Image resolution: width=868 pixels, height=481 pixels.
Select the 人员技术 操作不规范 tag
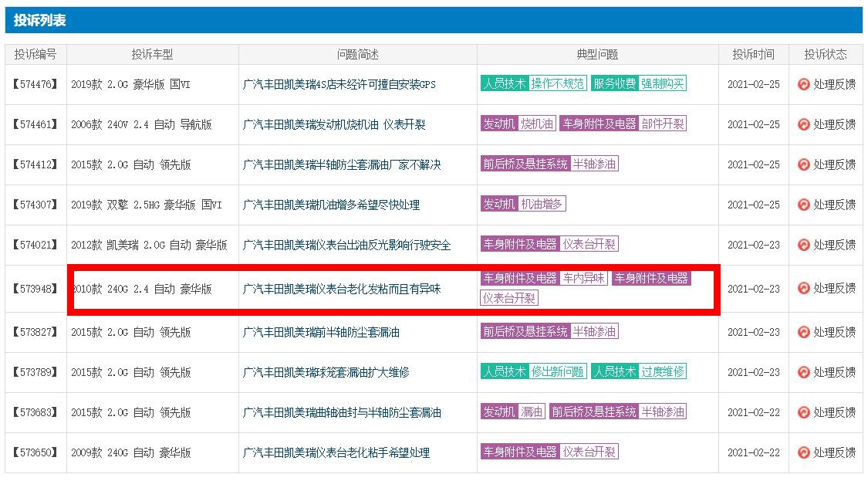point(534,83)
